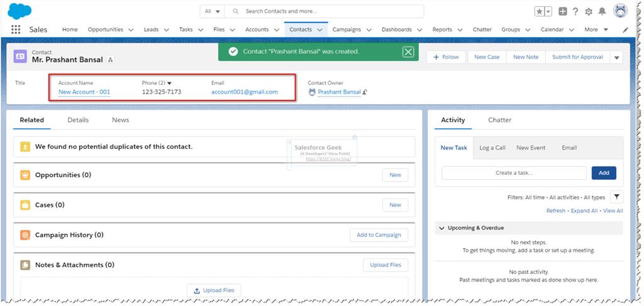
Task: Expand the Opportunities nav dropdown chevron
Action: (x=131, y=30)
